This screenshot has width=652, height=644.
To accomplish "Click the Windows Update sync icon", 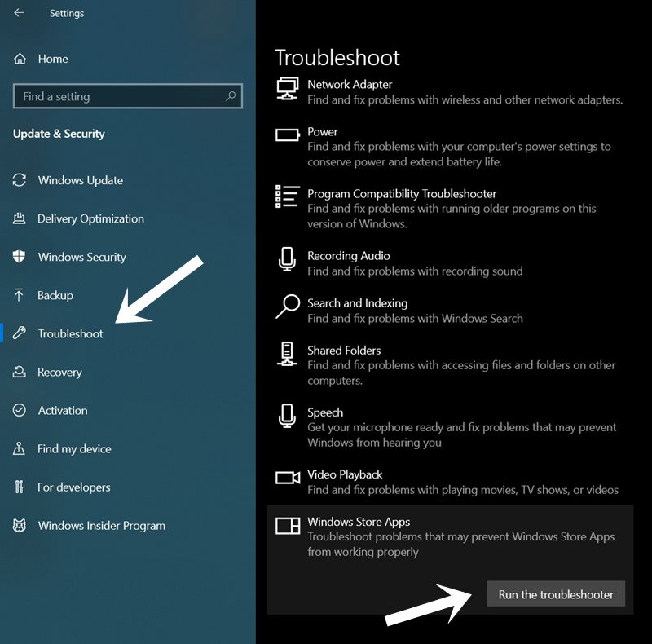I will click(x=20, y=180).
